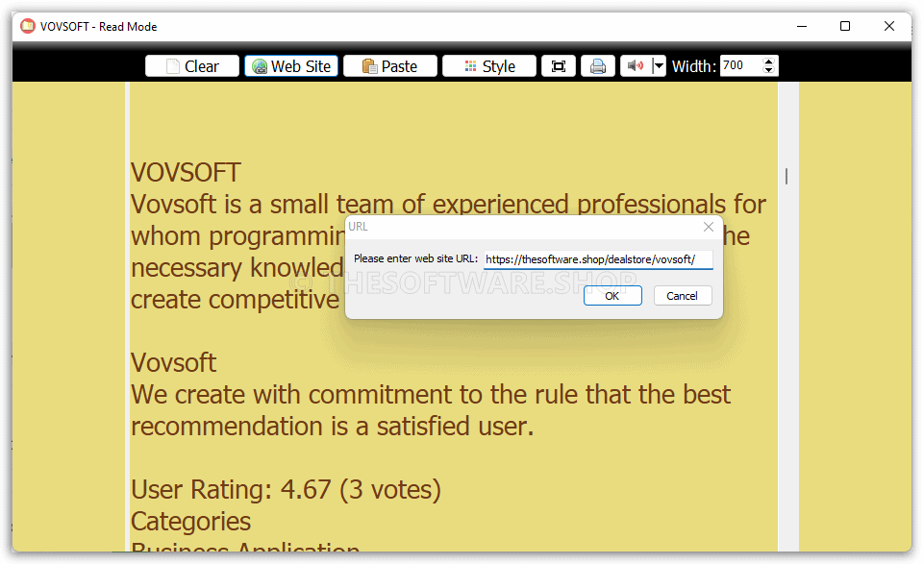Click the 'User Rating: 4.67 (3 votes)' text
Image resolution: width=924 pixels, height=564 pixels.
(286, 490)
